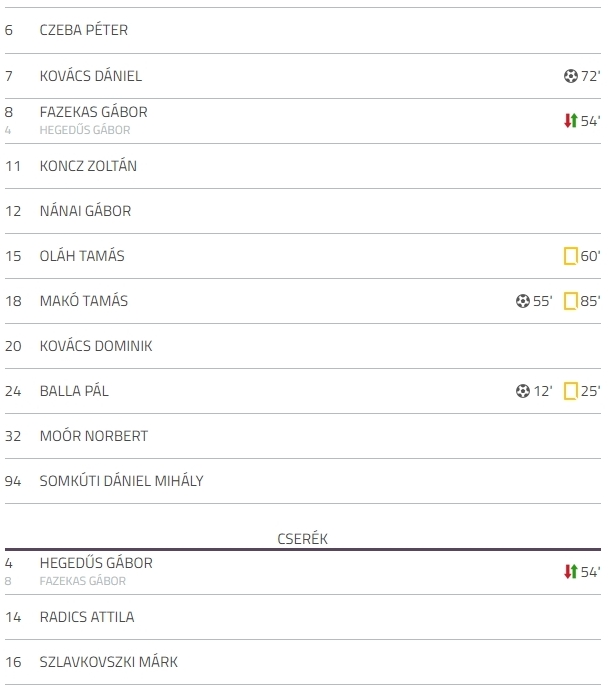Click the greyed Fazekas Gábor in the substitutes list
Screen dimensions: 608x690
click(83, 581)
